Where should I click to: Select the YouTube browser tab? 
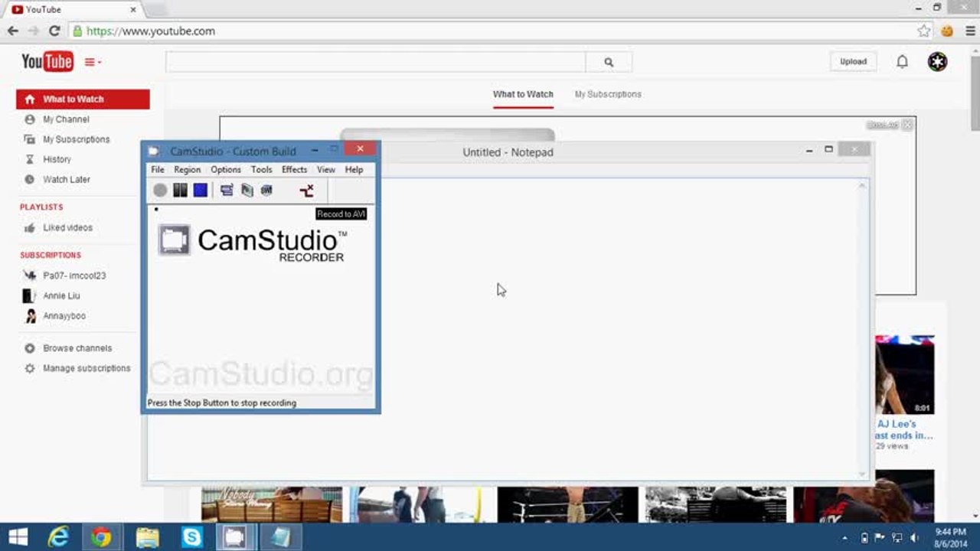click(75, 10)
